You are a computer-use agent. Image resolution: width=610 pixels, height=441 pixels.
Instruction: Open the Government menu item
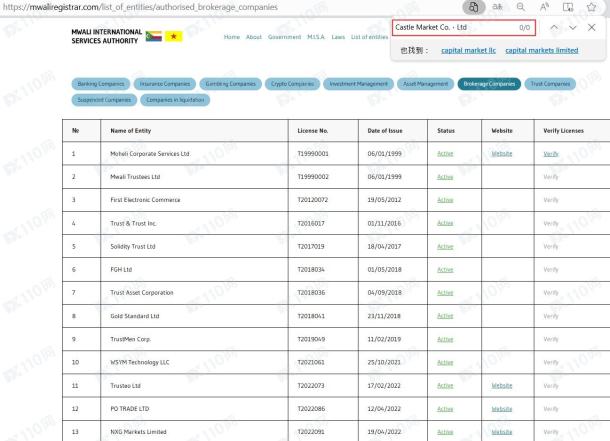284,37
